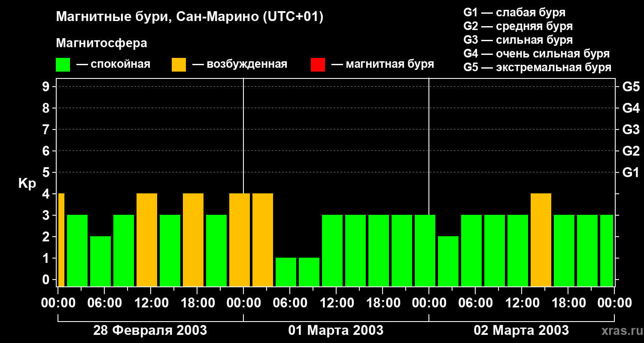This screenshot has height=343, width=644.
Task: Click the '01 Марта 2003' date label
Action: 336,331
